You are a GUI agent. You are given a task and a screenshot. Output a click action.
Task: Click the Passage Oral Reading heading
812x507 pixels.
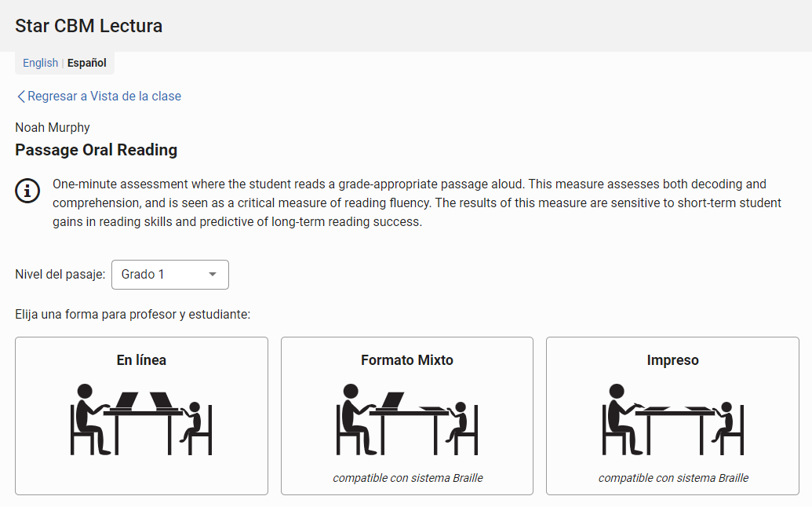(x=96, y=150)
